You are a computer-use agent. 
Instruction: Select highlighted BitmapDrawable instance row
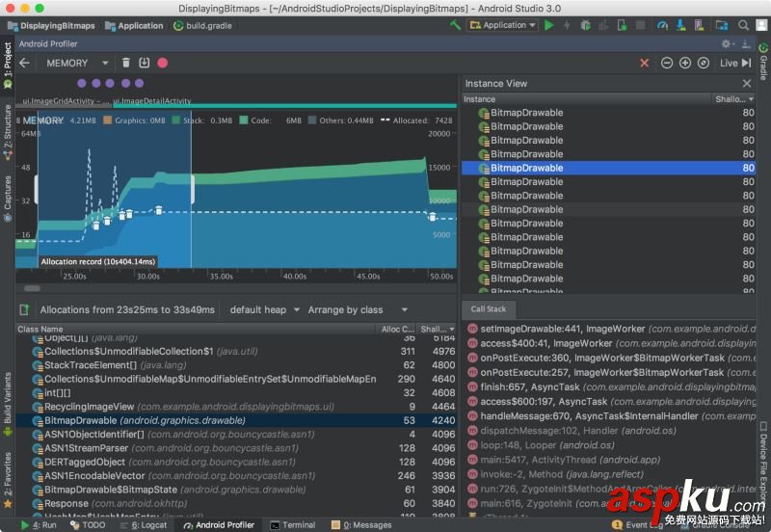pos(608,168)
